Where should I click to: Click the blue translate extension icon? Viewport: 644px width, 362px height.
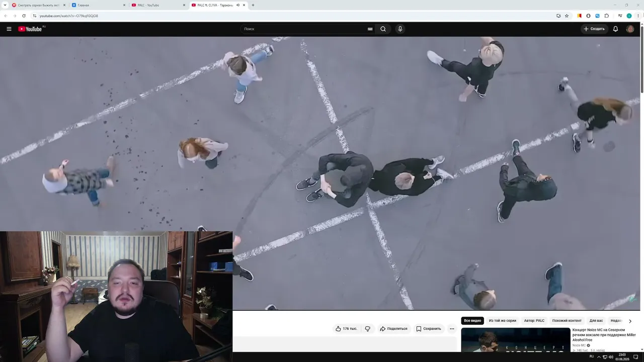[597, 16]
